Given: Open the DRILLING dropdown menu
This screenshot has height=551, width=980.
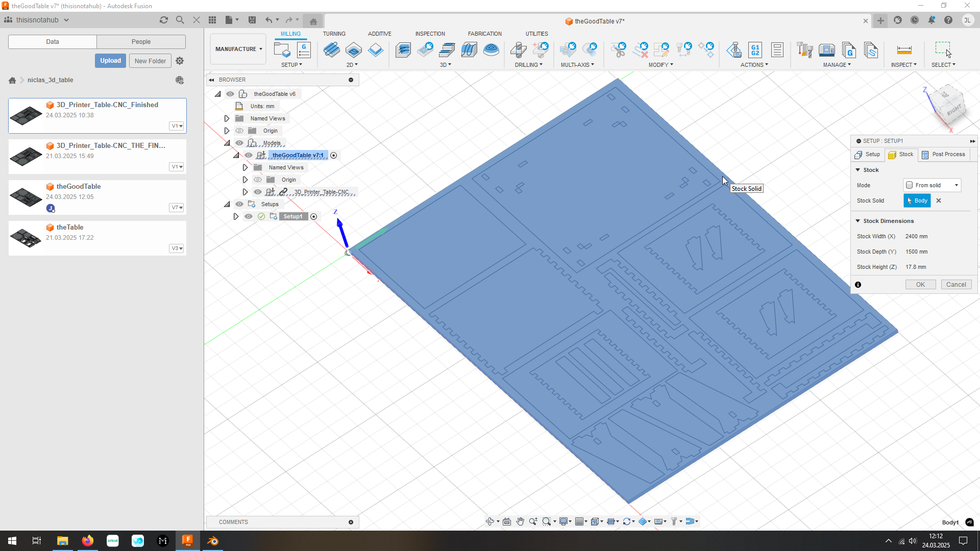Looking at the screenshot, I should coord(528,65).
